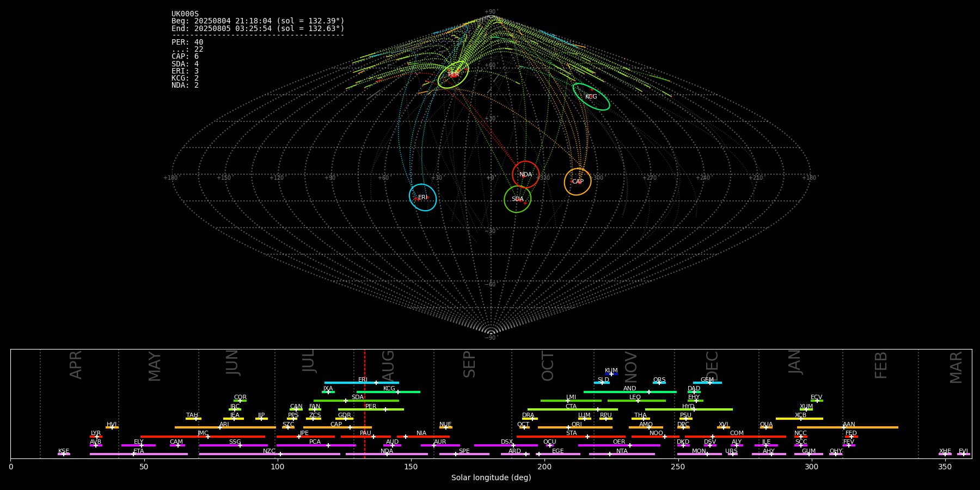The height and width of the screenshot is (490, 980).
Task: Click the green SDA radiant circle on map
Action: pyautogui.click(x=518, y=199)
